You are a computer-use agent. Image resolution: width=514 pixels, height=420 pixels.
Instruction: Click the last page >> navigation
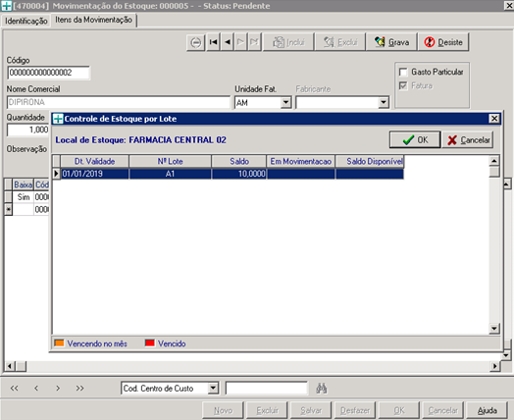click(x=79, y=389)
